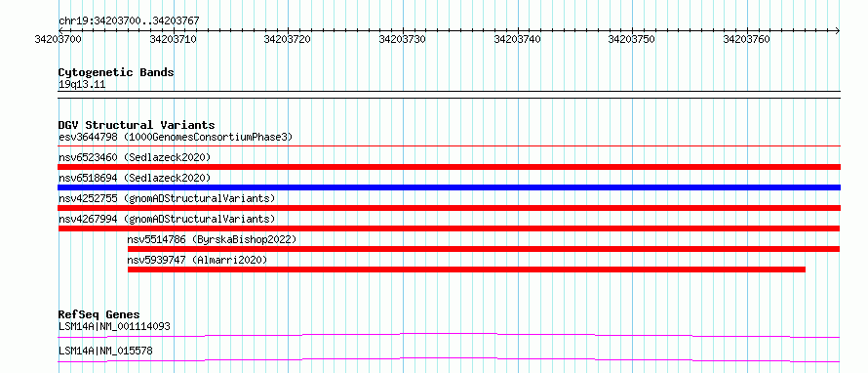Open the nsv5939747 (Almarri2020) label
The width and height of the screenshot is (868, 373).
coord(197,260)
